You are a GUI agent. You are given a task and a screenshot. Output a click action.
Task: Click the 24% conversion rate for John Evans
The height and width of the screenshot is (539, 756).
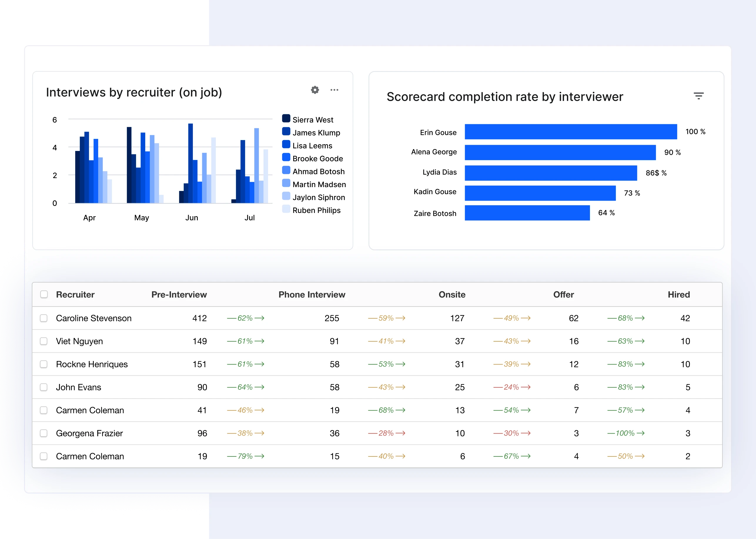(x=512, y=387)
